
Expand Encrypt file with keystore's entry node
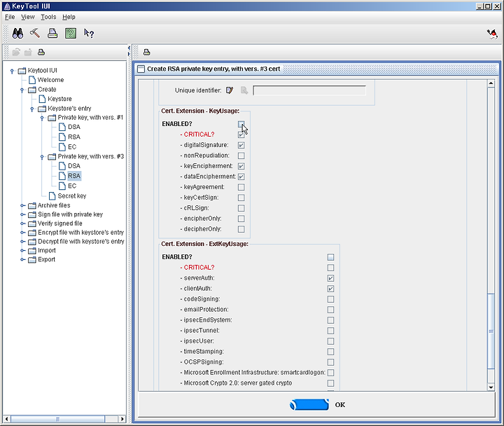[22, 233]
